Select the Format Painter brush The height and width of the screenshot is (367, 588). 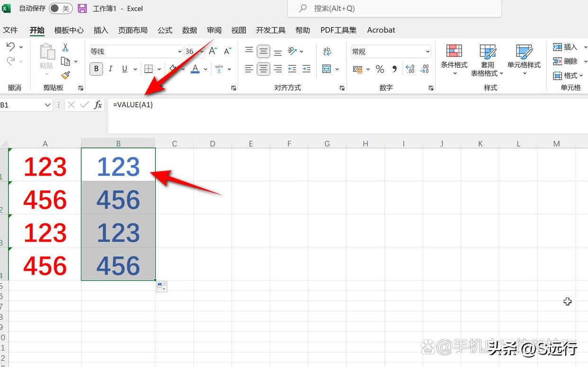tap(65, 75)
